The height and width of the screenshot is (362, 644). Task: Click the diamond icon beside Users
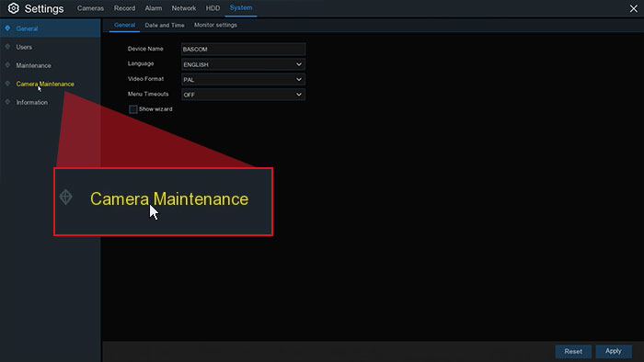[x=7, y=47]
